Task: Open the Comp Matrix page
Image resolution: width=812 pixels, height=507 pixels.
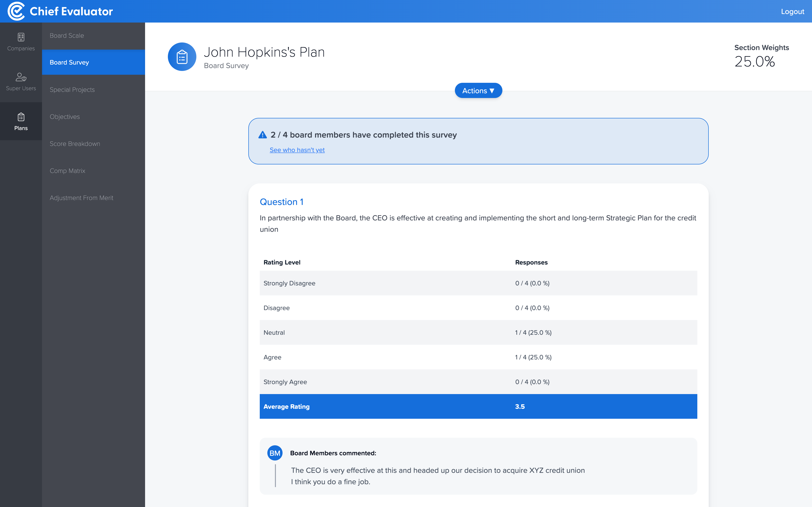Action: point(67,171)
